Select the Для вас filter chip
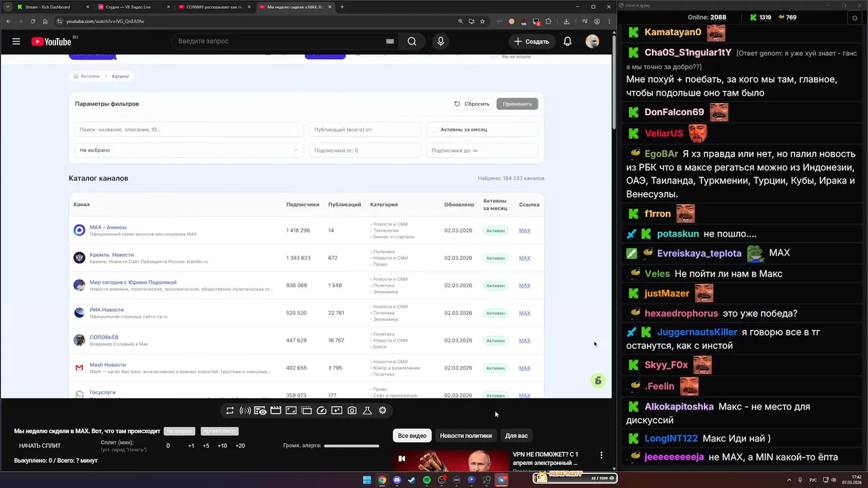Viewport: 868px width, 488px height. click(517, 436)
